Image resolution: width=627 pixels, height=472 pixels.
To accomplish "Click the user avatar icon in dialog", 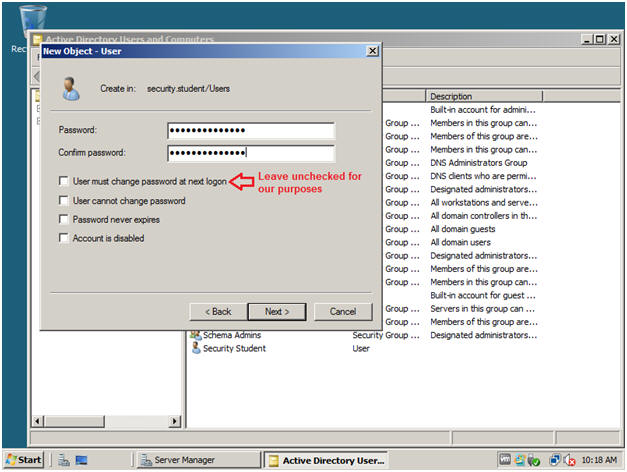I will tap(71, 88).
